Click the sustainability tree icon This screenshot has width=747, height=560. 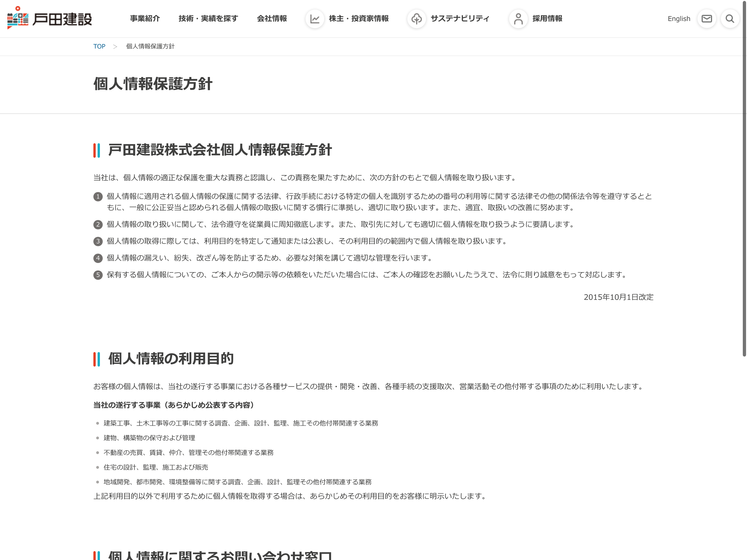[x=416, y=19]
